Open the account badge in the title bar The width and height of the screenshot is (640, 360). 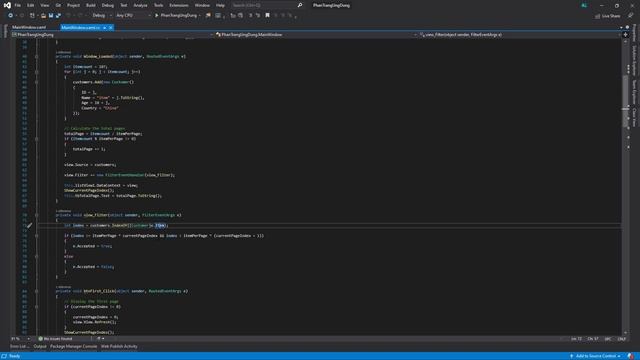point(584,5)
